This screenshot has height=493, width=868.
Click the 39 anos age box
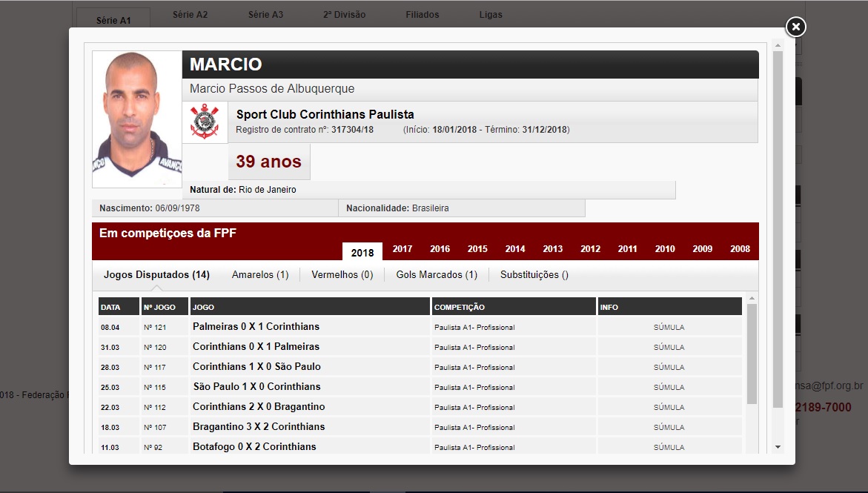pos(269,162)
